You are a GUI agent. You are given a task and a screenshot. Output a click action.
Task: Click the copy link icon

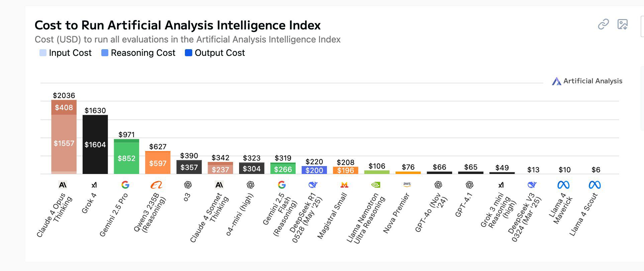pos(603,24)
